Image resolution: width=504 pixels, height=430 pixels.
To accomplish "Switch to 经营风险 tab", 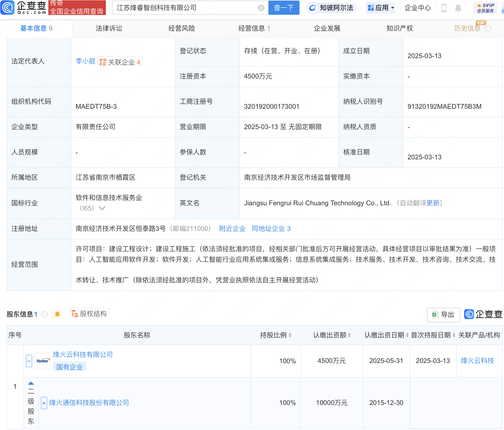I will click(182, 28).
